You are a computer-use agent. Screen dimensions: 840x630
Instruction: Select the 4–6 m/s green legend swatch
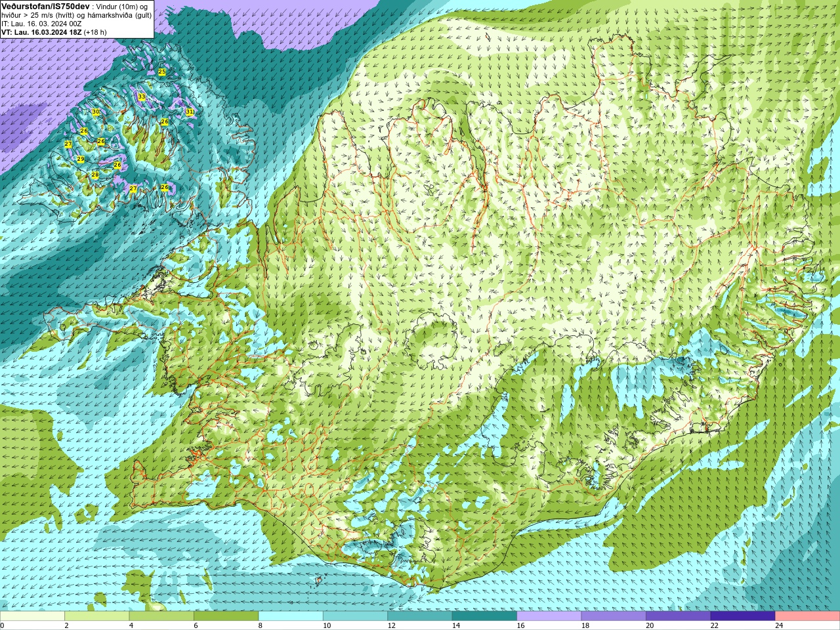[161, 616]
